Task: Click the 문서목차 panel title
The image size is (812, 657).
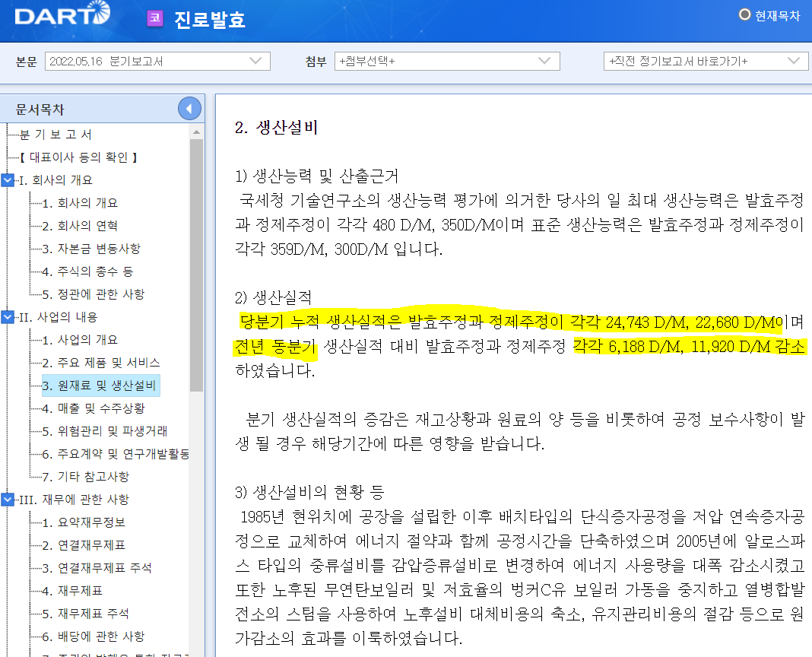Action: point(40,109)
